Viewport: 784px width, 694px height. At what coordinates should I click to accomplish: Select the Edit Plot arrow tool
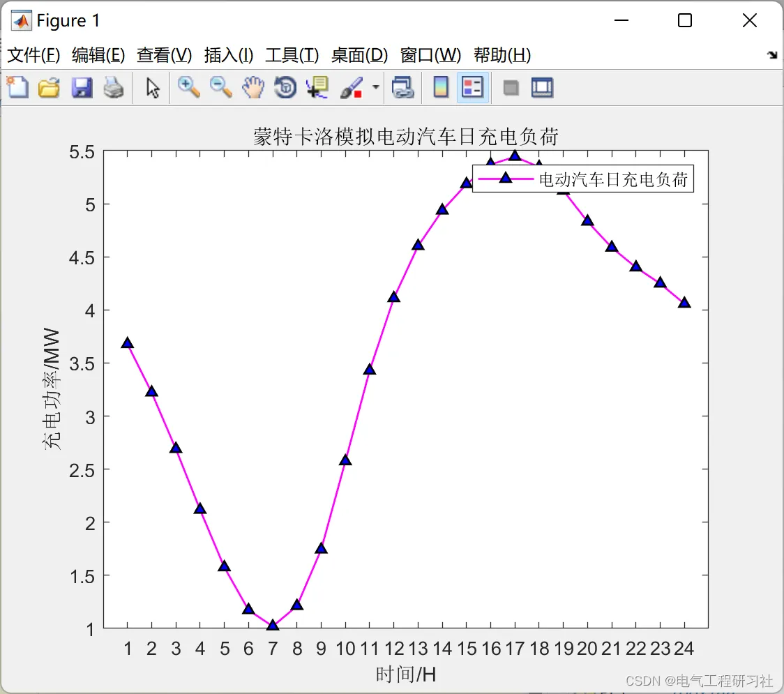(153, 87)
